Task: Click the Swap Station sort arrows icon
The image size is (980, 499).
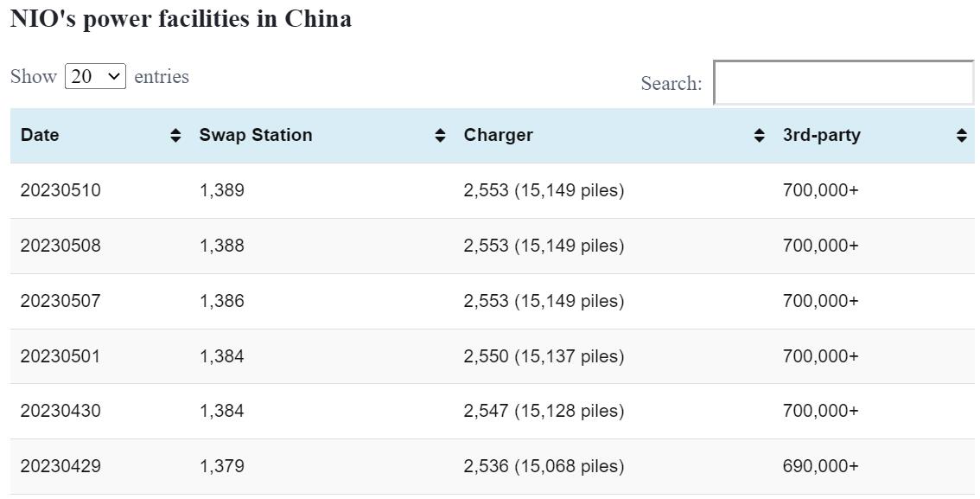Action: 440,136
